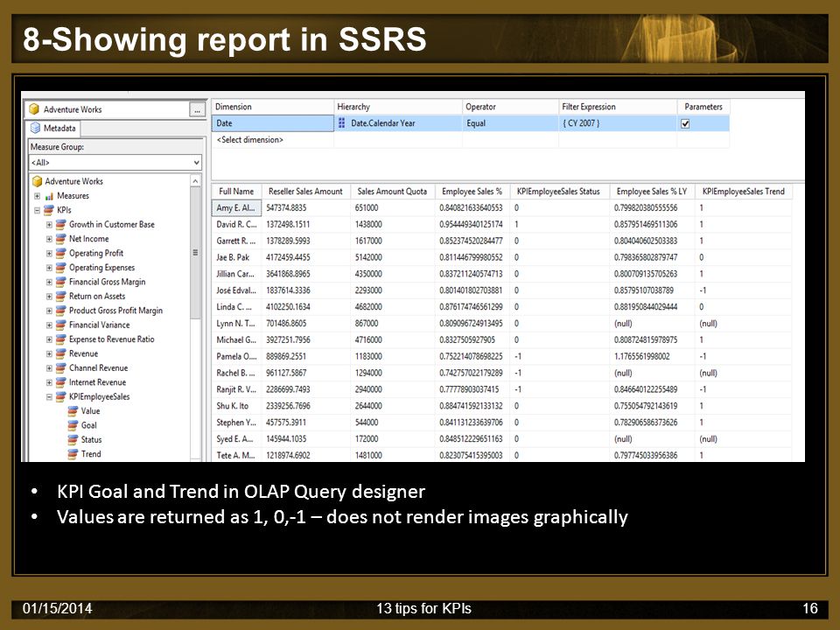Collapse the KPIs node

point(38,211)
